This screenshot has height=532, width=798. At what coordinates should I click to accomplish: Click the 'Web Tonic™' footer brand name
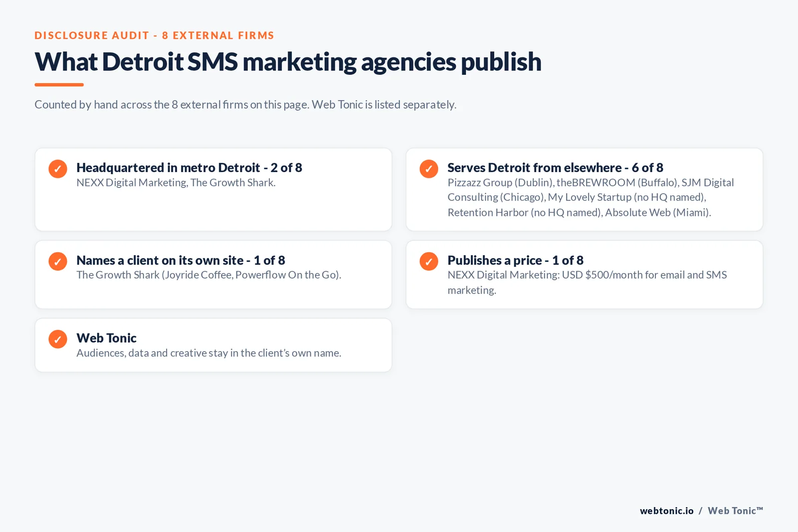(x=736, y=511)
